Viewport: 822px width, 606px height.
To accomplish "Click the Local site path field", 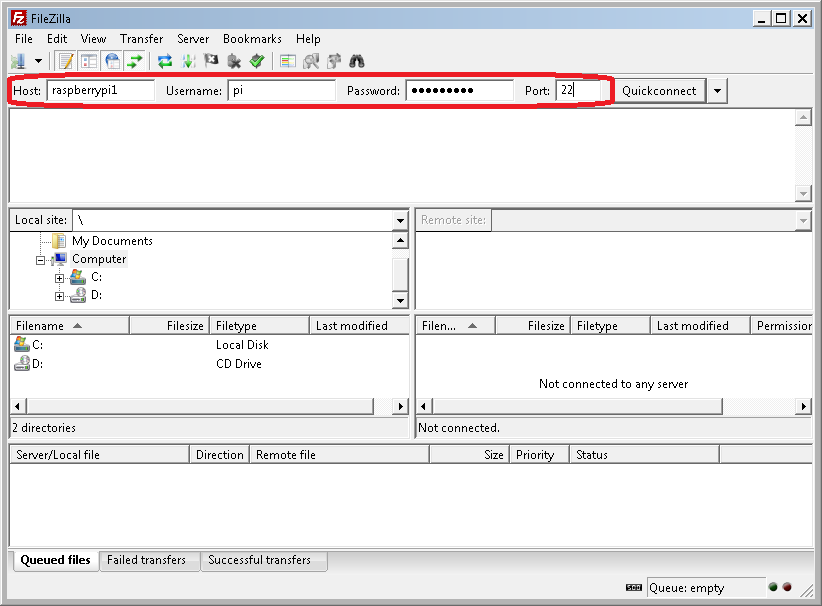I will 233,220.
